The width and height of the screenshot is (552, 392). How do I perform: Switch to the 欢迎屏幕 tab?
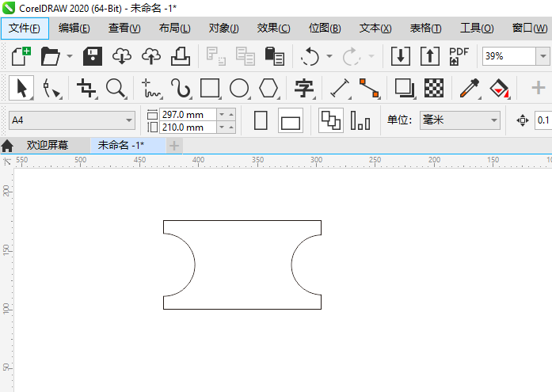tap(48, 145)
